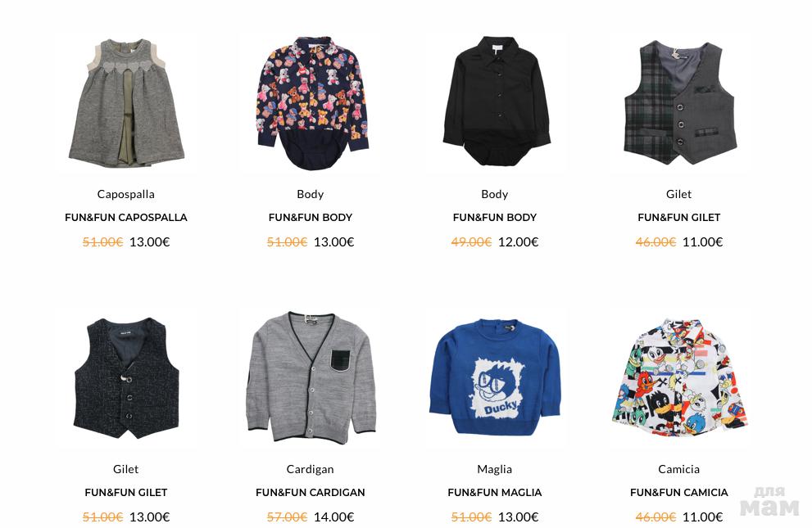Open the duck cartoon print shirt image
Image resolution: width=812 pixels, height=528 pixels.
coord(679,377)
